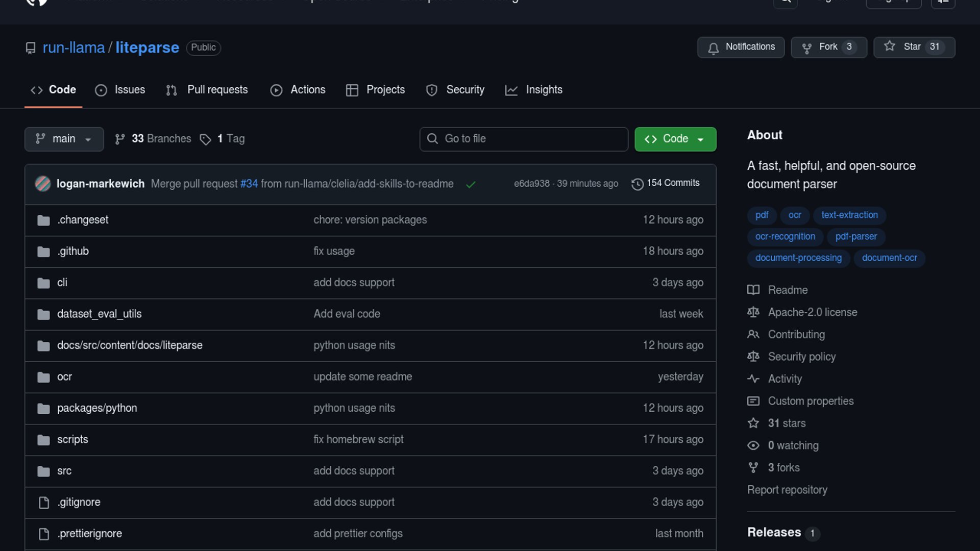Click the Star icon button
Image resolution: width=980 pixels, height=551 pixels.
[x=890, y=46]
